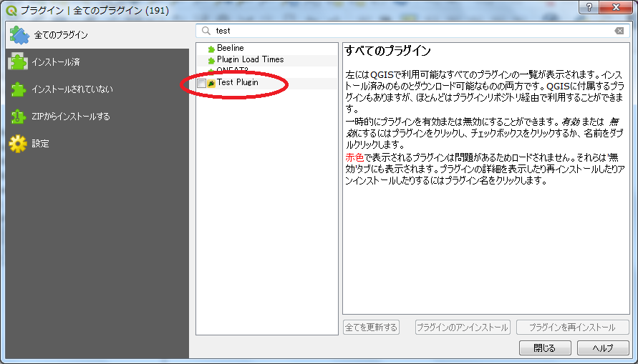Click the Test Plugin yellow icon
Screen dimensions: 638x364
click(211, 83)
